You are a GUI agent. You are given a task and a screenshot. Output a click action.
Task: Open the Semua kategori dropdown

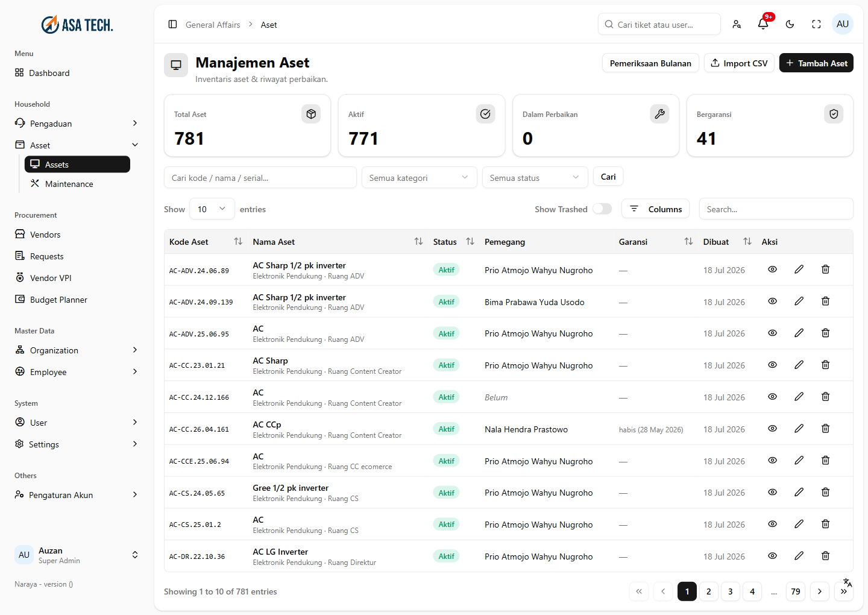(x=419, y=177)
